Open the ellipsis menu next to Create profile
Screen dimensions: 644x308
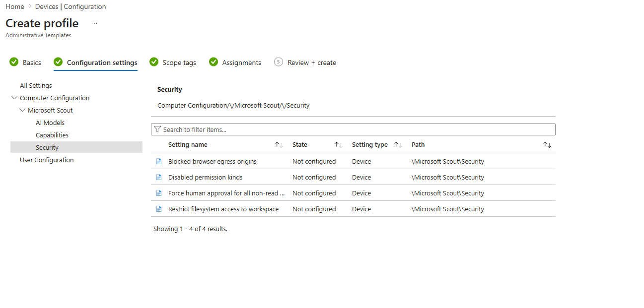coord(94,23)
